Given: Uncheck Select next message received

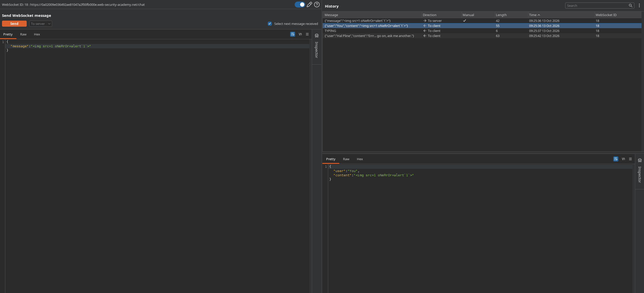Looking at the screenshot, I should [x=270, y=24].
